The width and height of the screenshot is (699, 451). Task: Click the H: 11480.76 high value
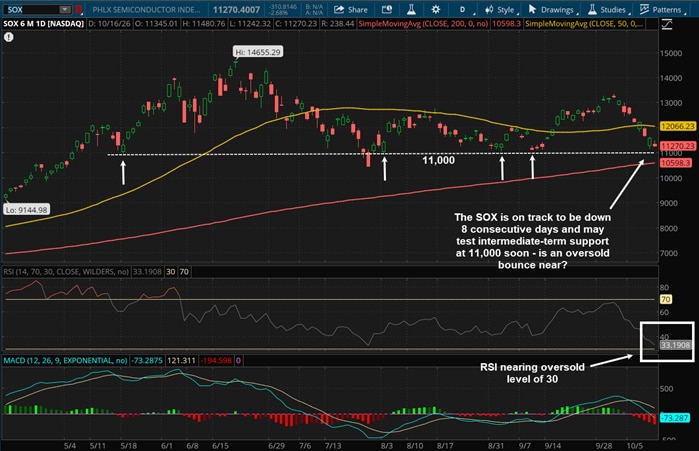pyautogui.click(x=204, y=23)
